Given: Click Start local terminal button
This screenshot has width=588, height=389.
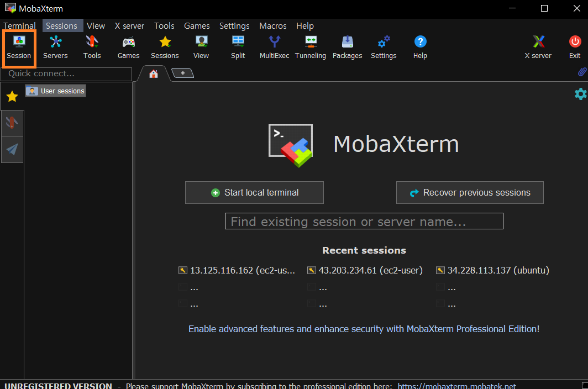Looking at the screenshot, I should [x=254, y=193].
